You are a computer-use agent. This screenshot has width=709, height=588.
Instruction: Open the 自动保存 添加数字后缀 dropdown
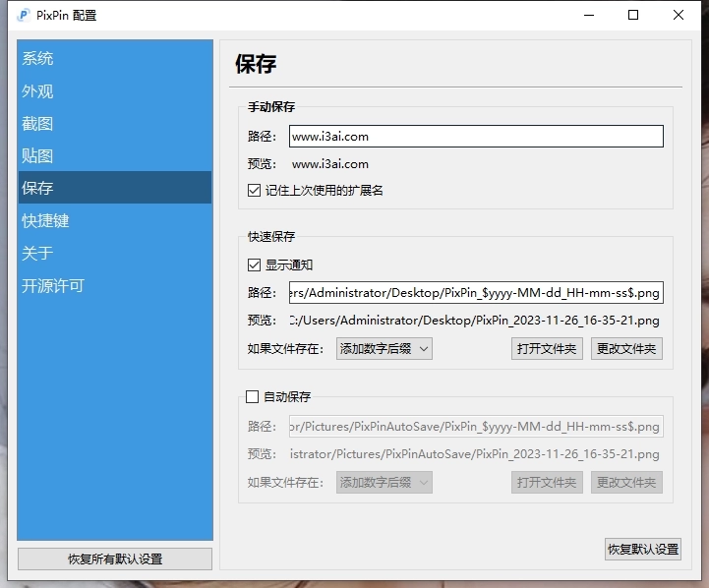pos(384,482)
